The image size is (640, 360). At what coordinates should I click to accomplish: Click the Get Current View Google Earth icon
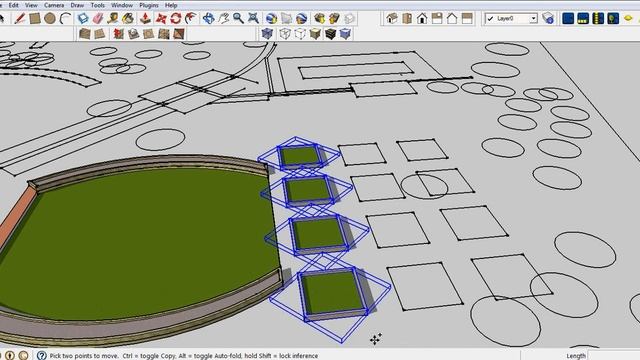click(x=271, y=18)
